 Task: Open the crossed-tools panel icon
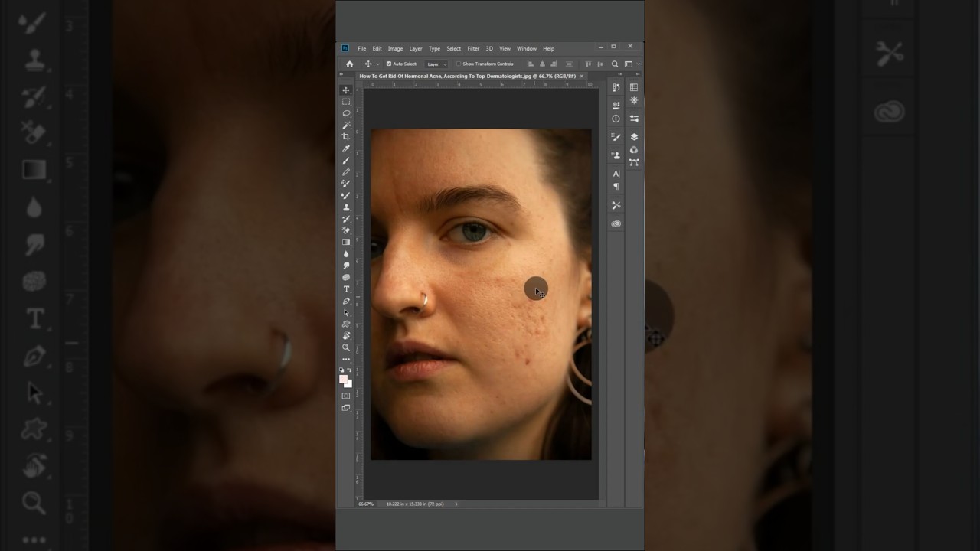point(616,205)
